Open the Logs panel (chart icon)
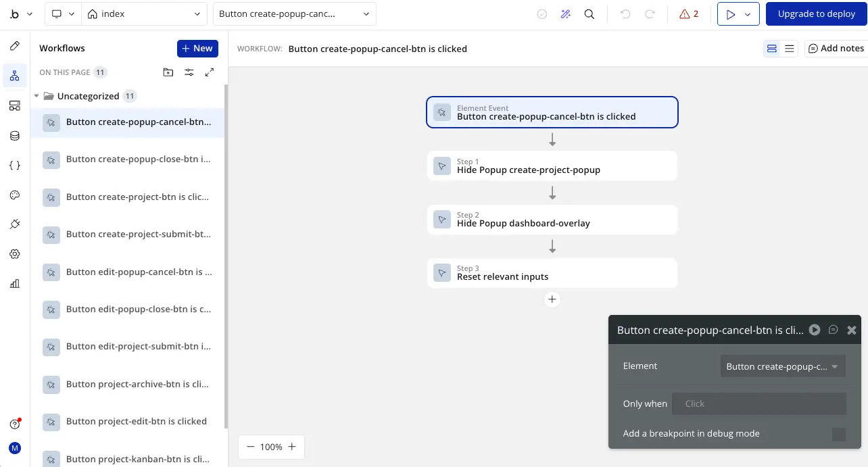The image size is (868, 467). pos(15,283)
